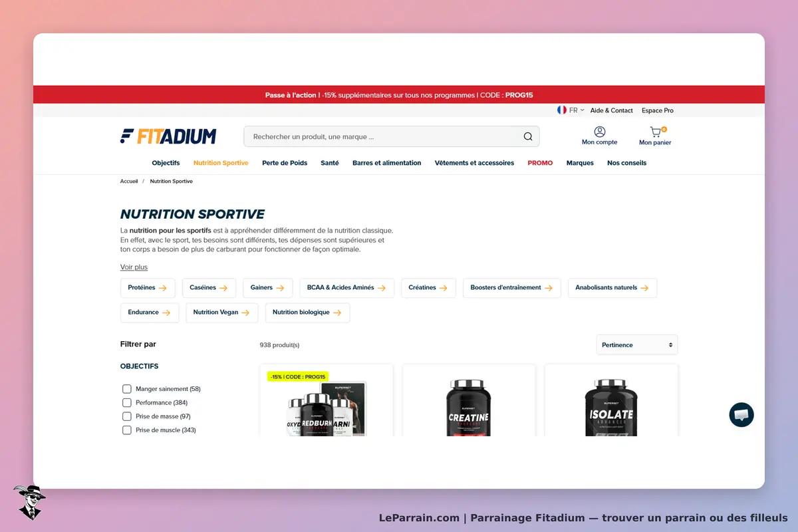Open the PROMO menu item
The image size is (798, 532).
tap(540, 163)
